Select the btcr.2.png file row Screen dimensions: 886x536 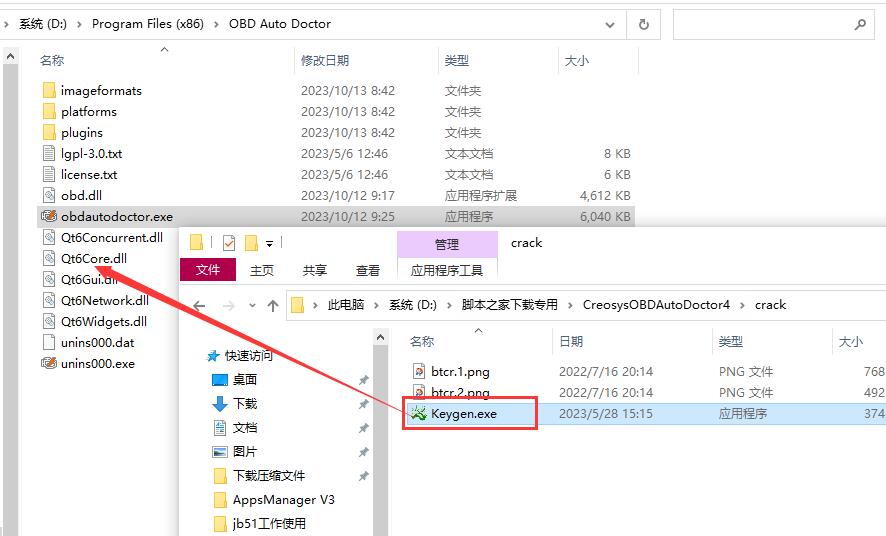644,393
